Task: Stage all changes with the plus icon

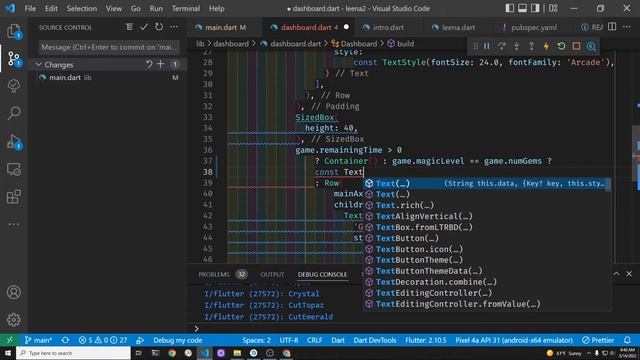Action: click(160, 64)
